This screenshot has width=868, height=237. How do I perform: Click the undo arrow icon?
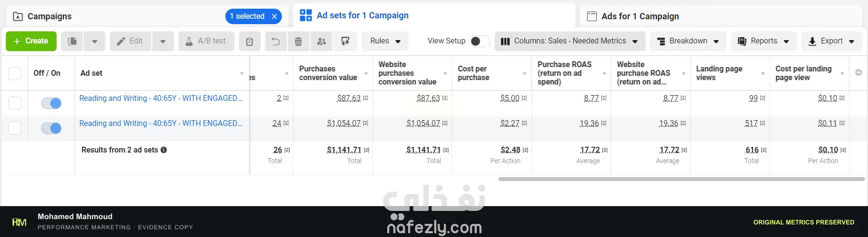pyautogui.click(x=276, y=42)
